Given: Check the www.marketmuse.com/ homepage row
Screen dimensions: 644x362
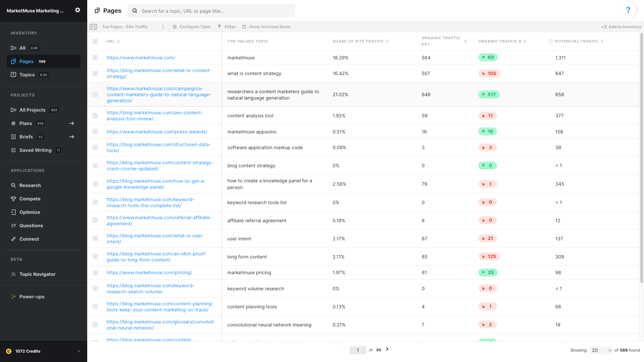Looking at the screenshot, I should 95,58.
